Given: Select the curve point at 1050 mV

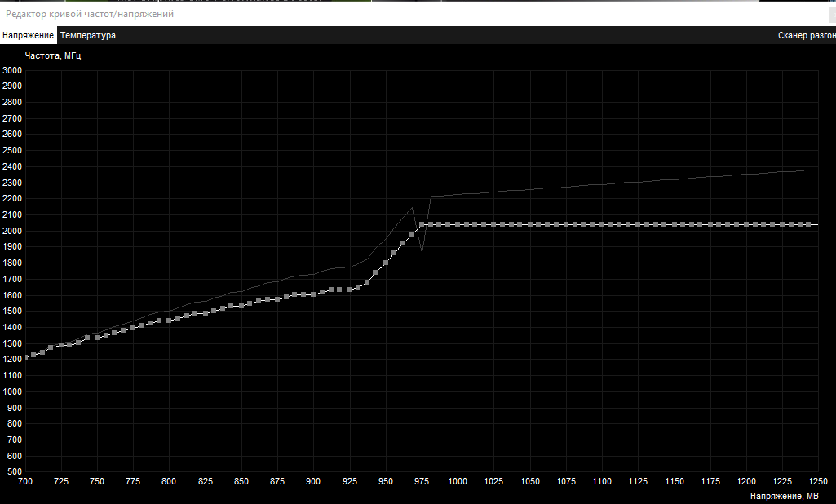Looking at the screenshot, I should click(530, 224).
